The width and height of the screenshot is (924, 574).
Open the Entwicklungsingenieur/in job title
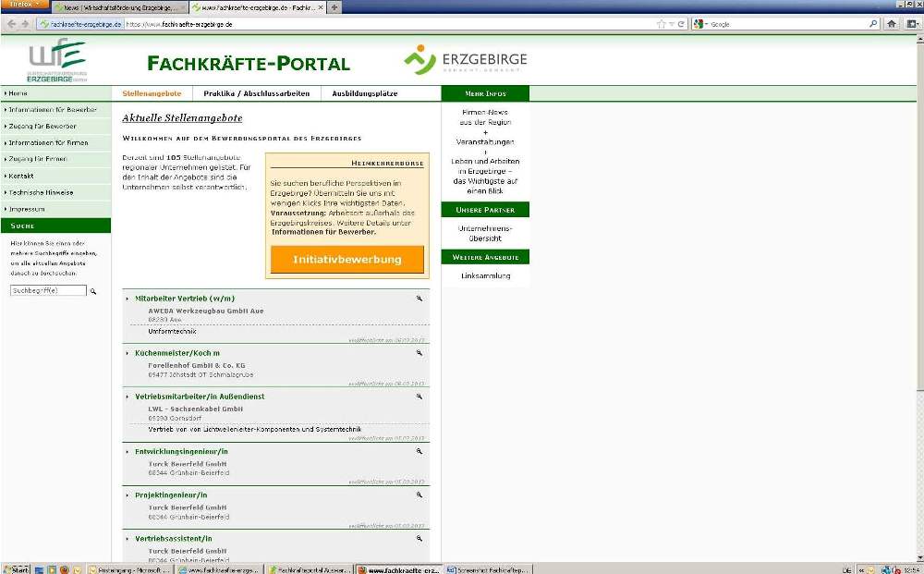pyautogui.click(x=181, y=452)
